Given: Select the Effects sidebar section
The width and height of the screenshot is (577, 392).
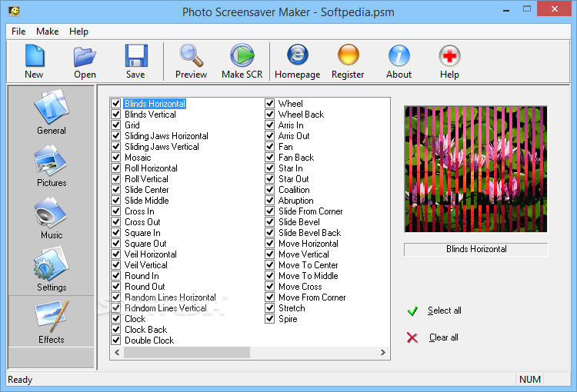Looking at the screenshot, I should coord(51,322).
